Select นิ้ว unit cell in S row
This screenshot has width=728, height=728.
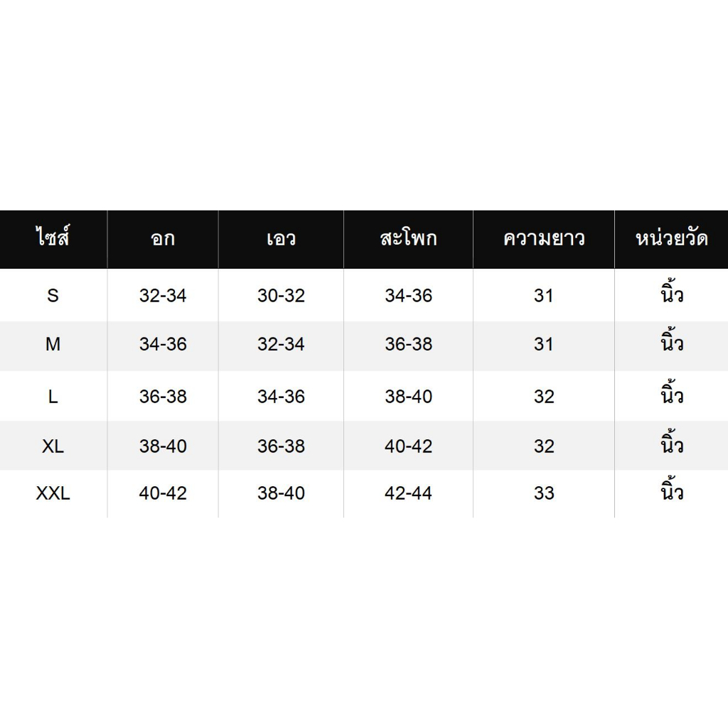[x=671, y=292]
